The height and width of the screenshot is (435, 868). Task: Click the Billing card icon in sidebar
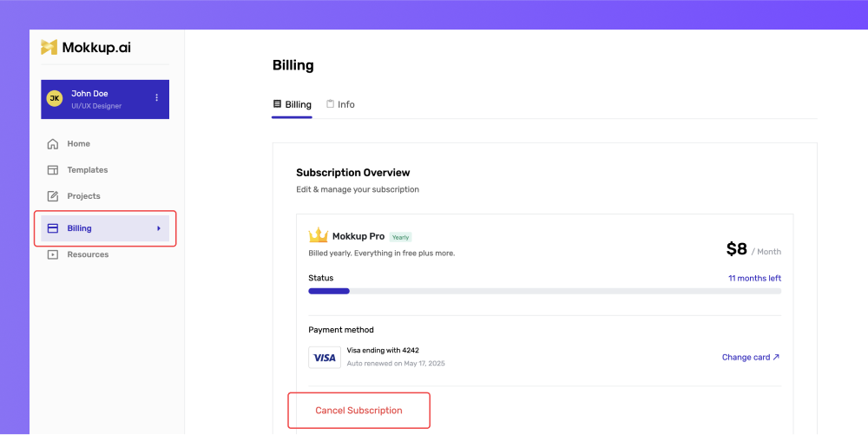coord(53,228)
